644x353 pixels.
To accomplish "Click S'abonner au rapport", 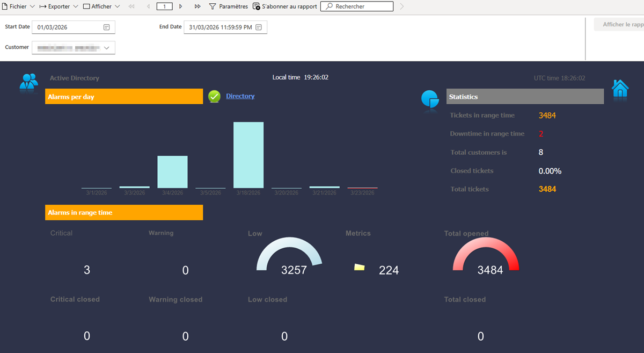I will coord(285,6).
